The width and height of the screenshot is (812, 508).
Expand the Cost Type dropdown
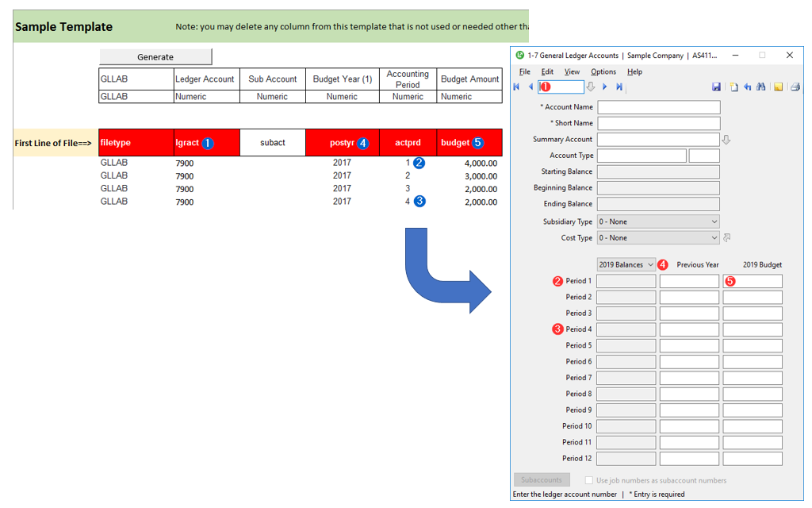658,238
